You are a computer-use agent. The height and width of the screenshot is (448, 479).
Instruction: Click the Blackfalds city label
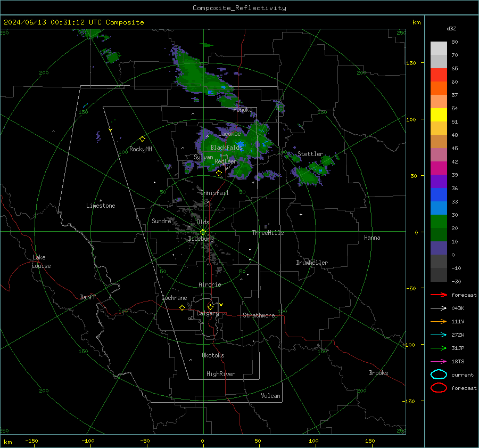pyautogui.click(x=226, y=148)
